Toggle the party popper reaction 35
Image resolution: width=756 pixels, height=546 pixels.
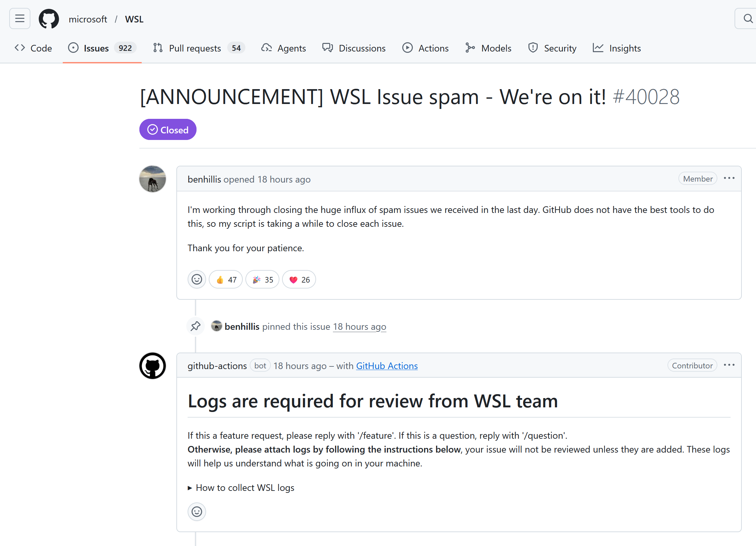click(262, 280)
